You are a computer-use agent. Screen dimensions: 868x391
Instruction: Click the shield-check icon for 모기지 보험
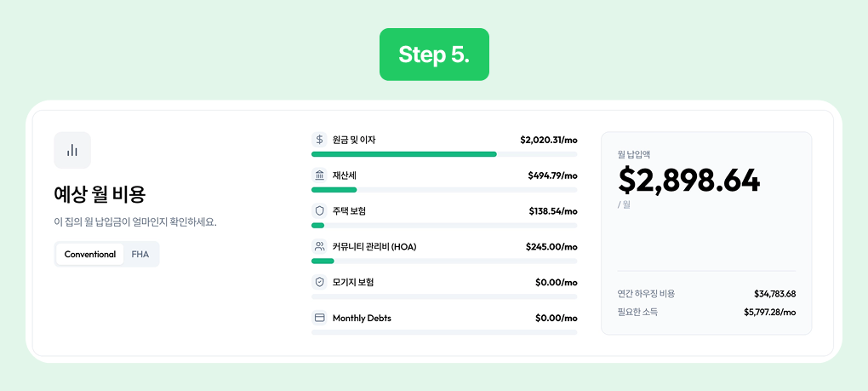click(x=319, y=283)
